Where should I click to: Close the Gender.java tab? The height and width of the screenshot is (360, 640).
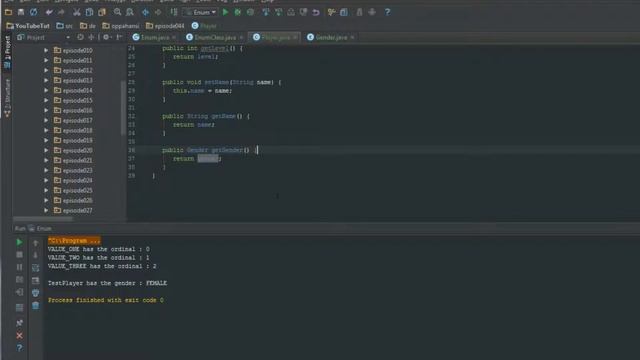(x=352, y=37)
